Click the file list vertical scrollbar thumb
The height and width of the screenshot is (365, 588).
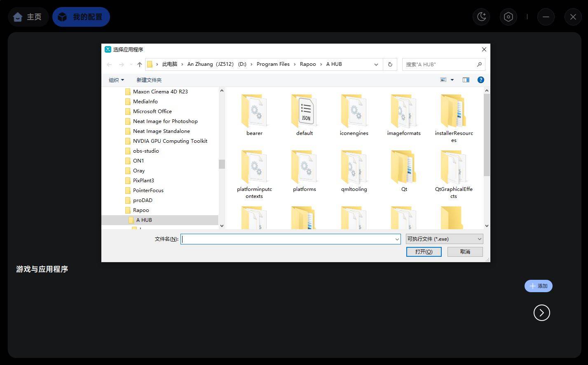tap(487, 135)
